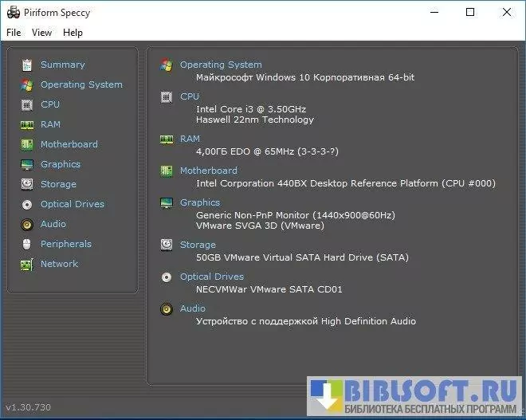Viewport: 526px width, 420px height.
Task: Open the View menu
Action: pyautogui.click(x=41, y=33)
